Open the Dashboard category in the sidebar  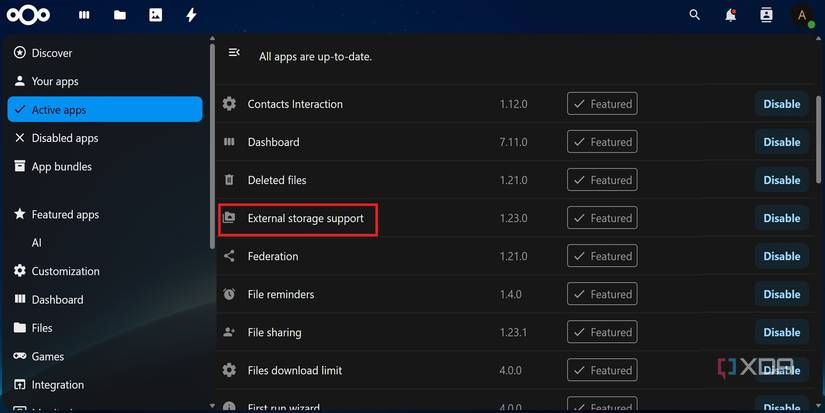point(105,299)
